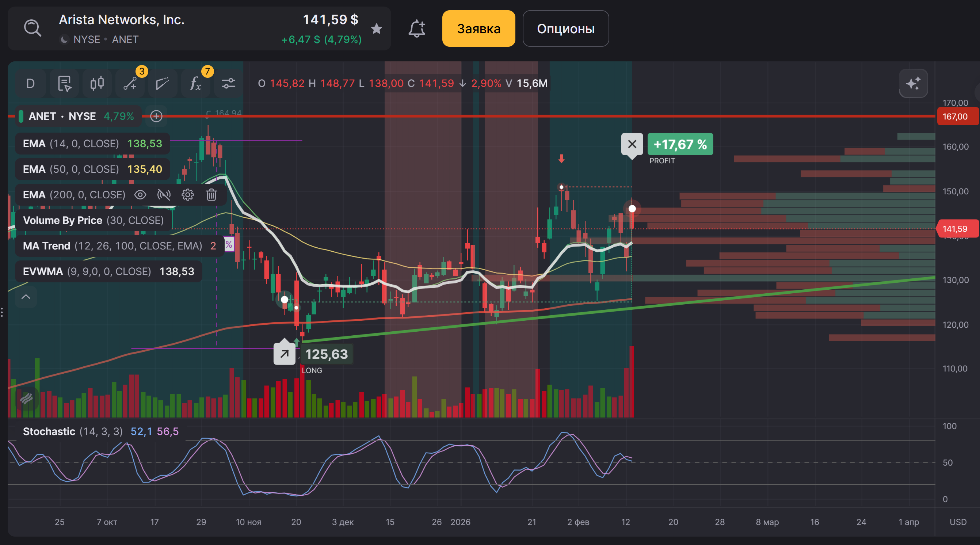Viewport: 980px width, 545px height.
Task: Select the Stochastic indicator legend
Action: pyautogui.click(x=100, y=431)
